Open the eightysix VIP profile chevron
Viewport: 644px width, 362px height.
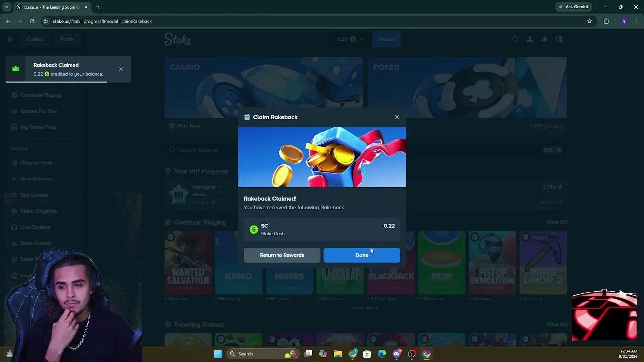pyautogui.click(x=219, y=187)
